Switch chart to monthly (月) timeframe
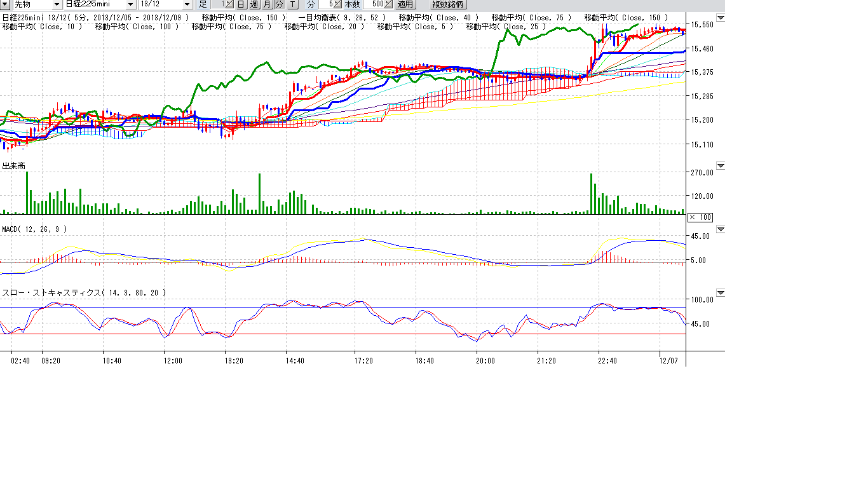The image size is (868, 488). 267,4
